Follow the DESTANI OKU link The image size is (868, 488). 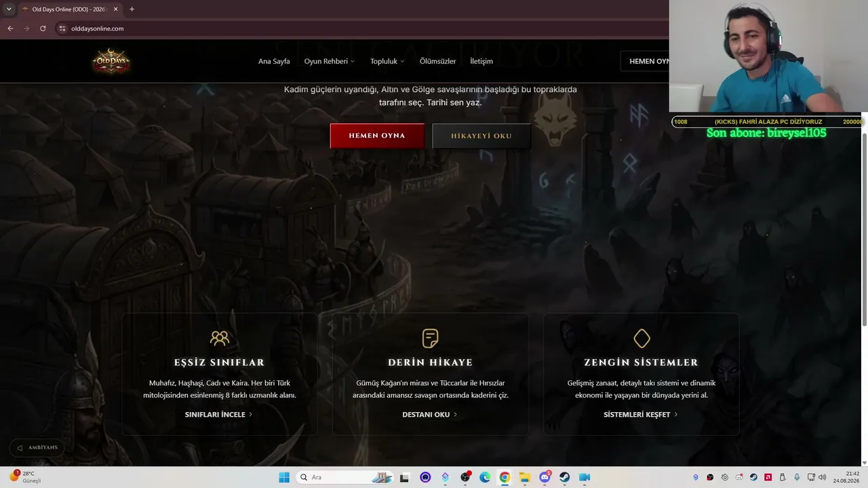pyautogui.click(x=430, y=414)
